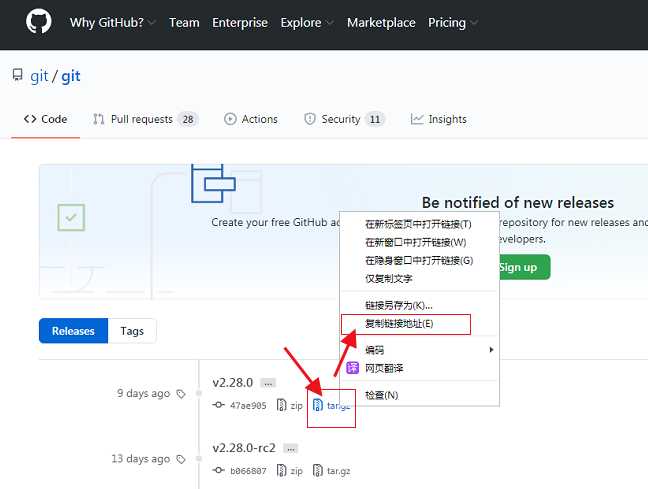Click the commit icon beside 47ae905
Screen dimensions: 648x489
click(218, 405)
